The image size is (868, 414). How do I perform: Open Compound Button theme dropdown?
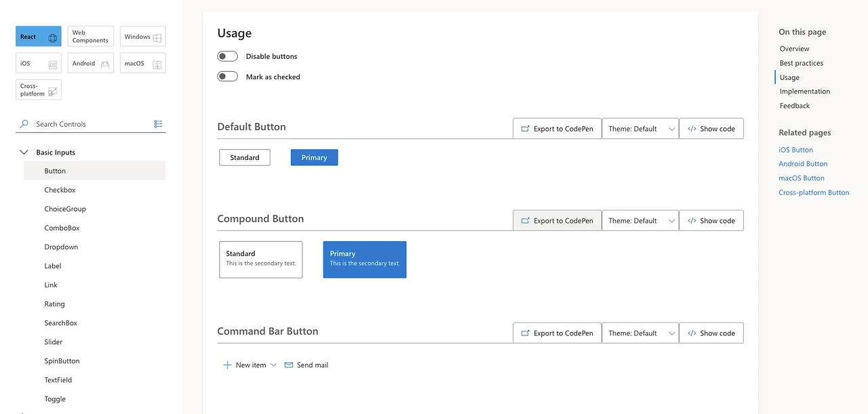[x=640, y=221]
